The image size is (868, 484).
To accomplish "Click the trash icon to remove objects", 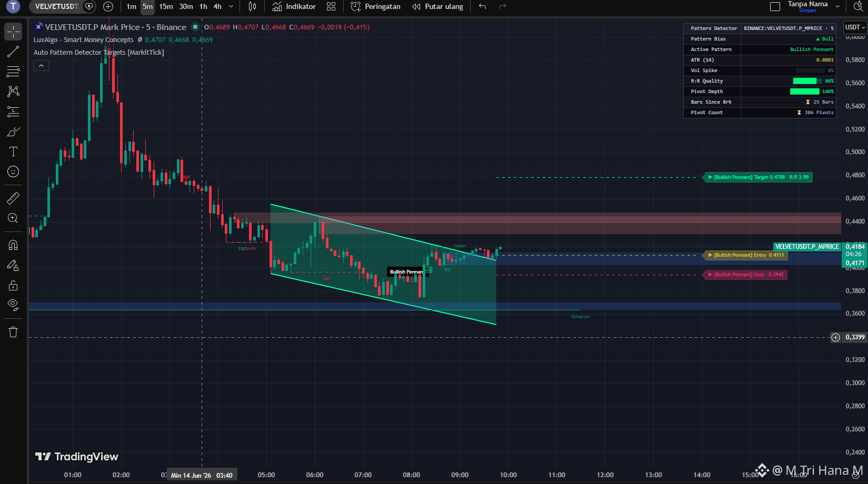I will click(13, 332).
